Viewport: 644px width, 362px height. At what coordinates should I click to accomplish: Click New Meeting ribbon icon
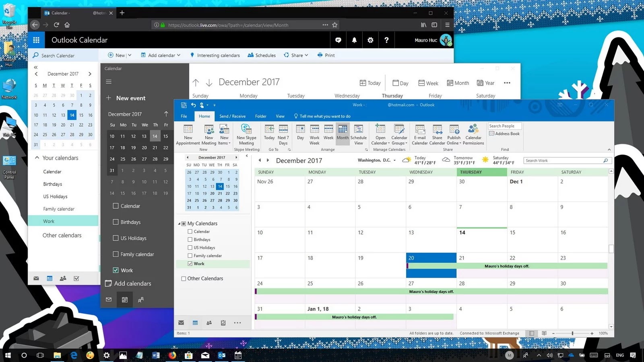pos(209,134)
